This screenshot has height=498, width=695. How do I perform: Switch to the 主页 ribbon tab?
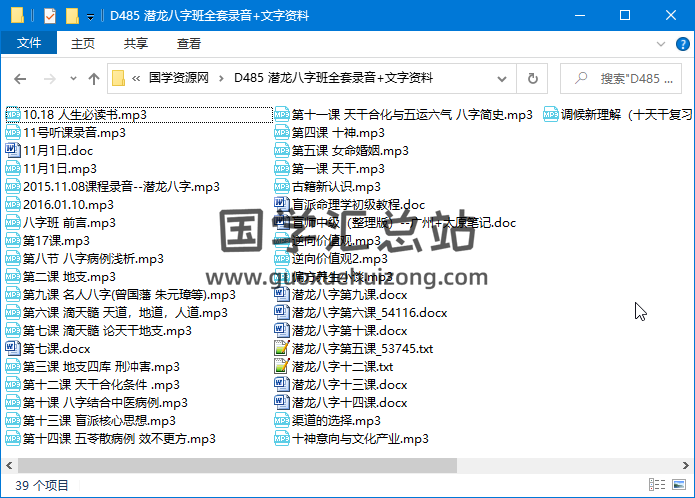click(x=83, y=43)
